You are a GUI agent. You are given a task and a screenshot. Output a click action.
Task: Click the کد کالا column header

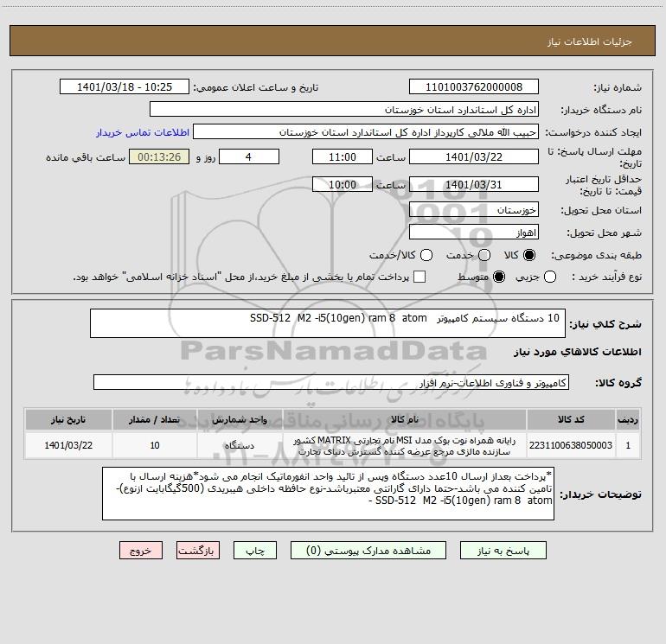(571, 419)
